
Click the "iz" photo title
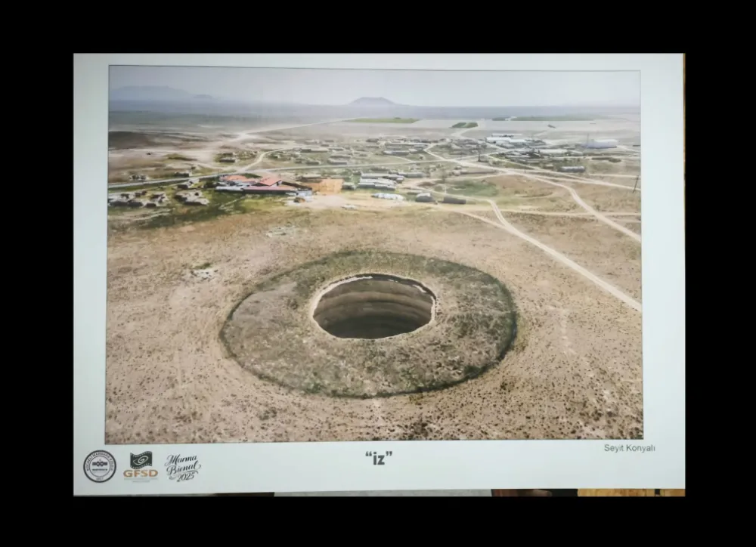tap(379, 457)
